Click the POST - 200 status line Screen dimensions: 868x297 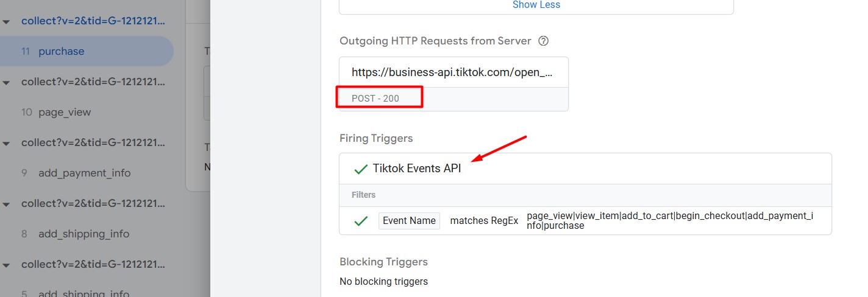coord(379,98)
